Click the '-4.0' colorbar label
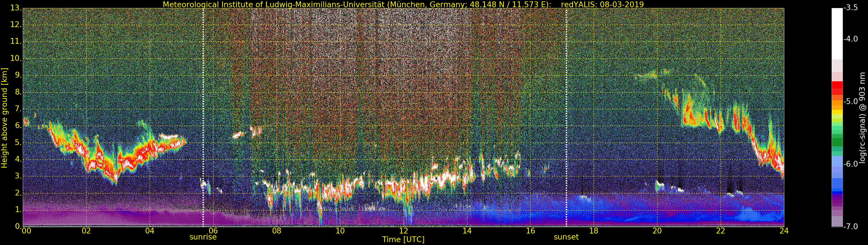The height and width of the screenshot is (245, 868). (850, 39)
